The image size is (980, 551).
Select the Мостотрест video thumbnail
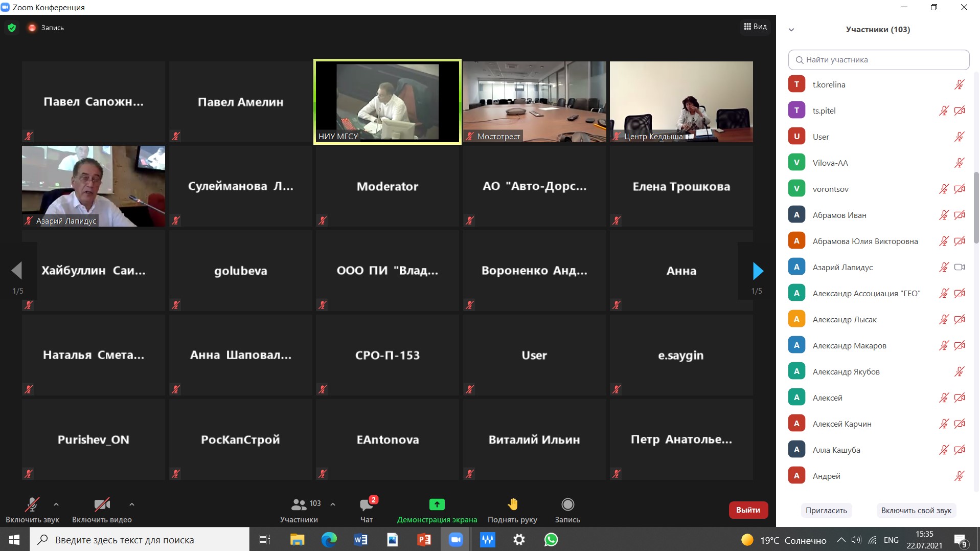click(x=534, y=102)
